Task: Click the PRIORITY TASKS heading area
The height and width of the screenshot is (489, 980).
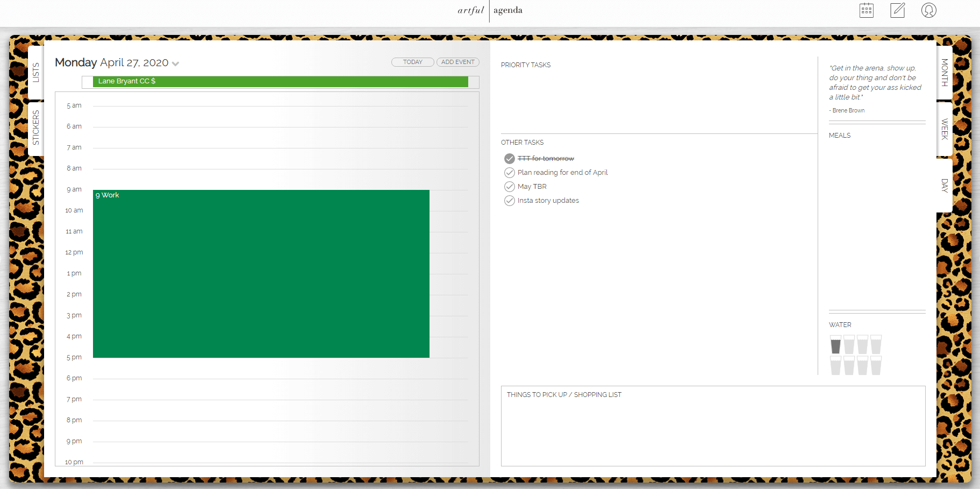Action: (526, 65)
